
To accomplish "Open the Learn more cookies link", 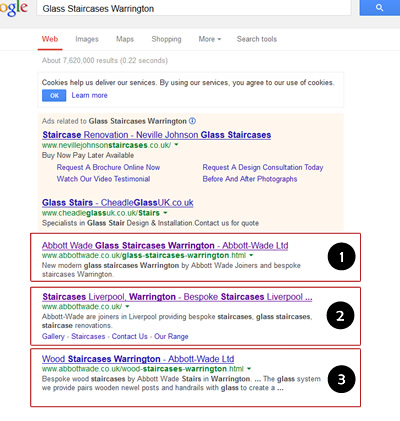I will 89,95.
